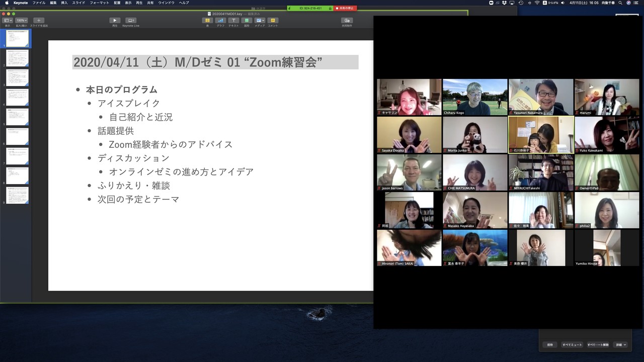Open the Time Machine menu bar icon

pos(521,3)
